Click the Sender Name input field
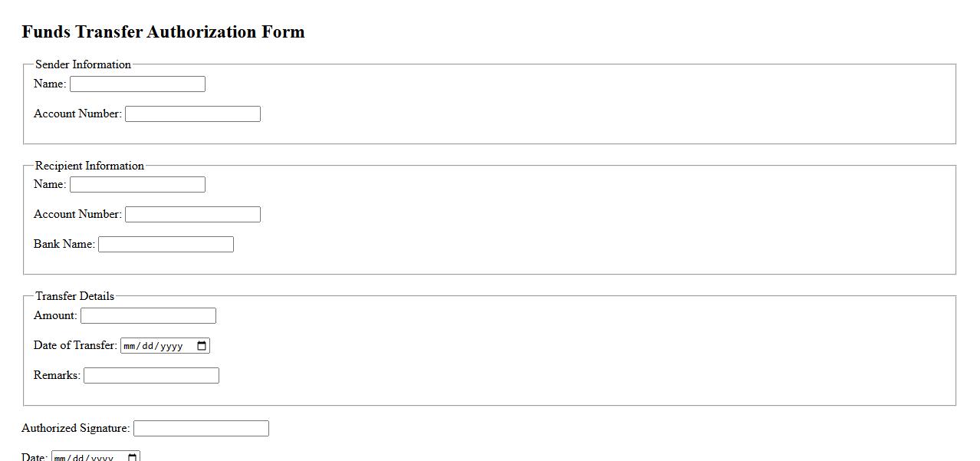The image size is (980, 461). tap(137, 84)
